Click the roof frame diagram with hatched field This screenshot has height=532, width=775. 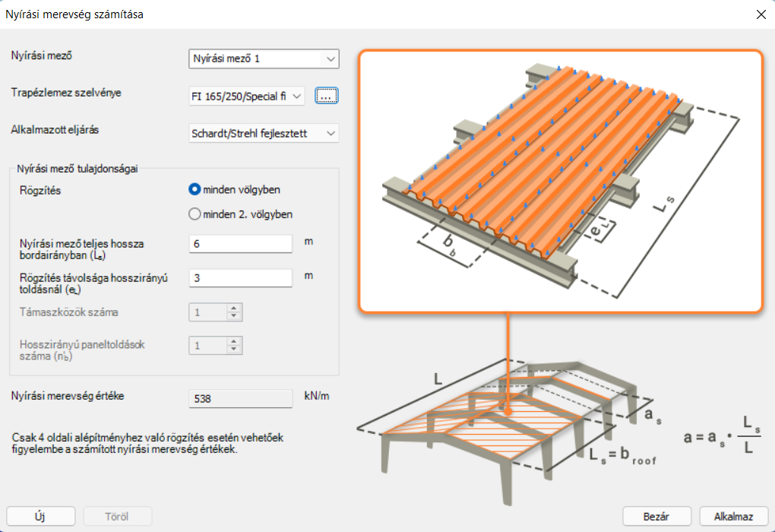pos(509,432)
